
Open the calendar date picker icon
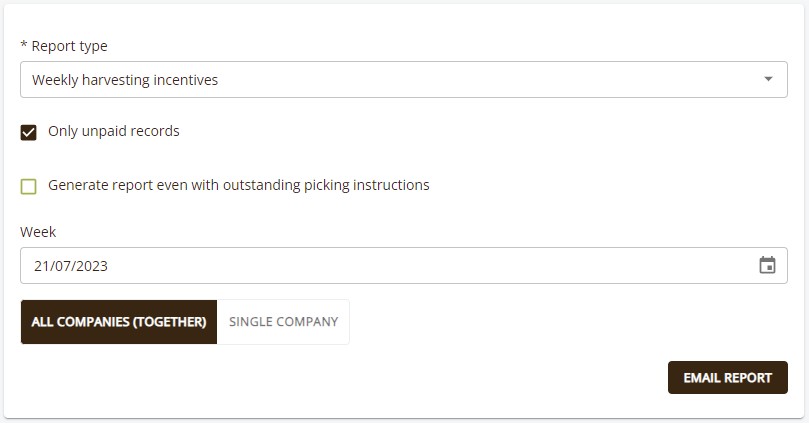point(767,266)
